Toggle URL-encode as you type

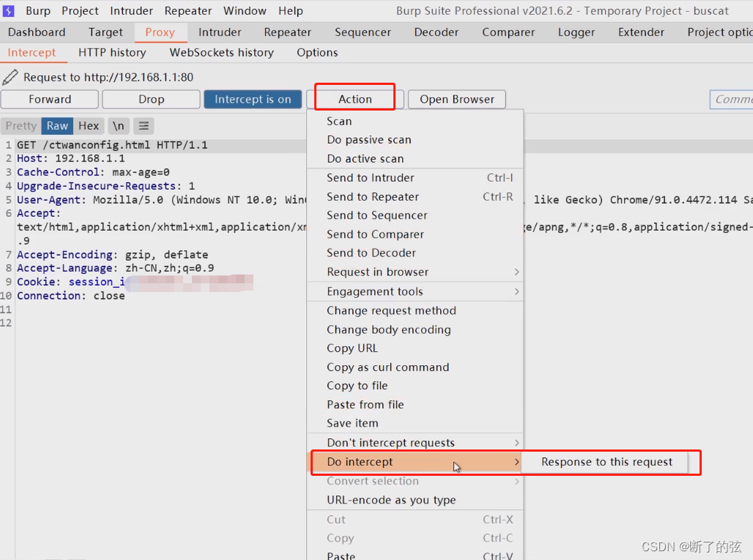(415, 500)
